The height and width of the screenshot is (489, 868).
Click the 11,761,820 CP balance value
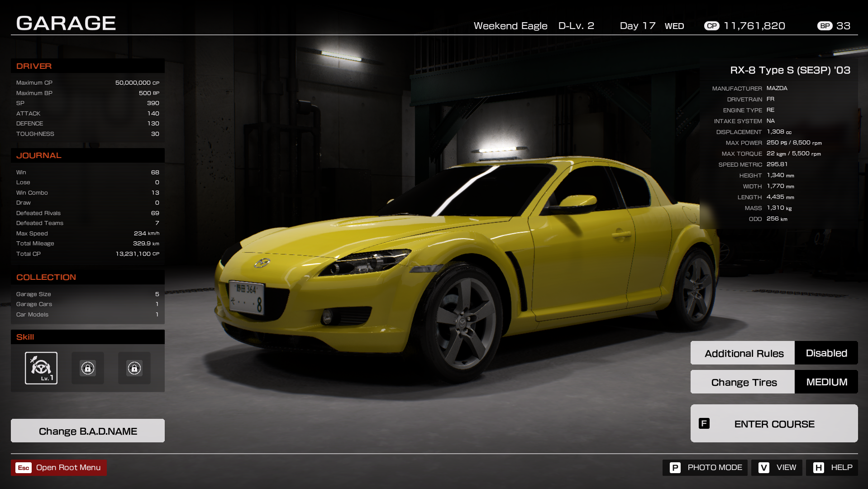point(754,26)
